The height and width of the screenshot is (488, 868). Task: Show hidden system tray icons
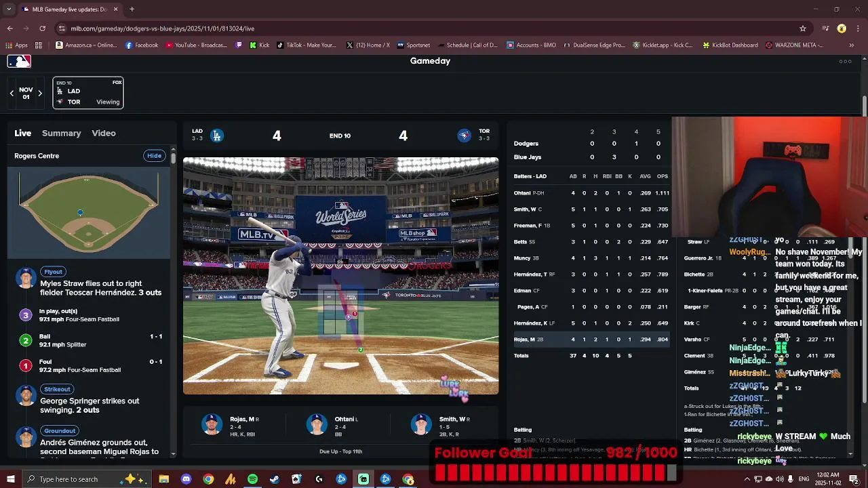(x=746, y=479)
